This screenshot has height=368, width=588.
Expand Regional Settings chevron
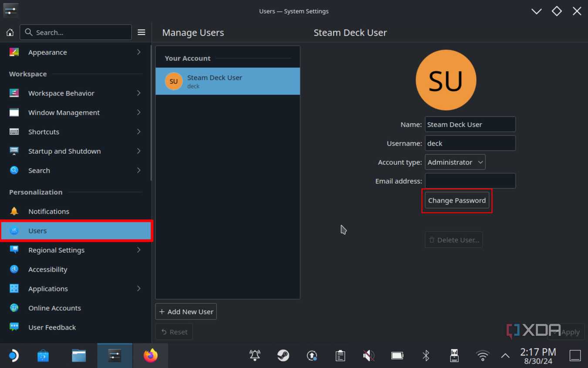tap(139, 250)
